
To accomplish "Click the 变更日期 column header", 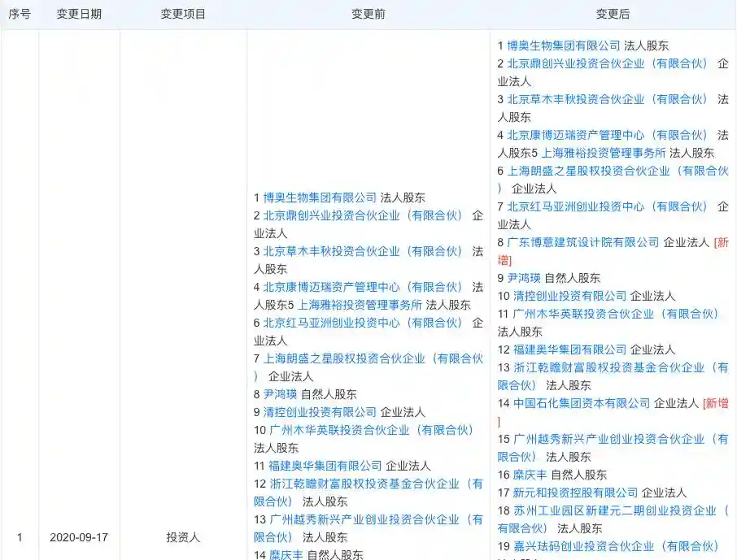I will click(79, 15).
